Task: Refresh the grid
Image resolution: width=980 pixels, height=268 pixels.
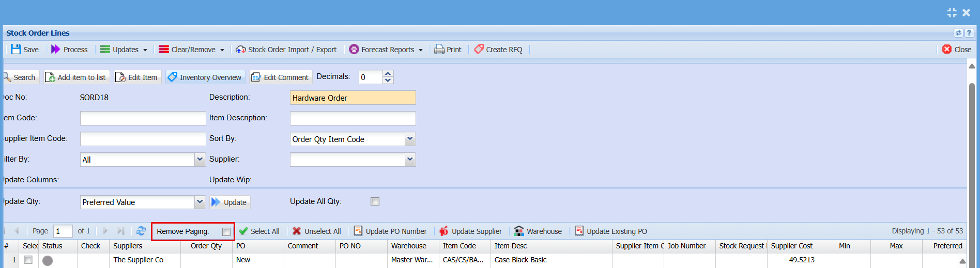Action: point(141,231)
